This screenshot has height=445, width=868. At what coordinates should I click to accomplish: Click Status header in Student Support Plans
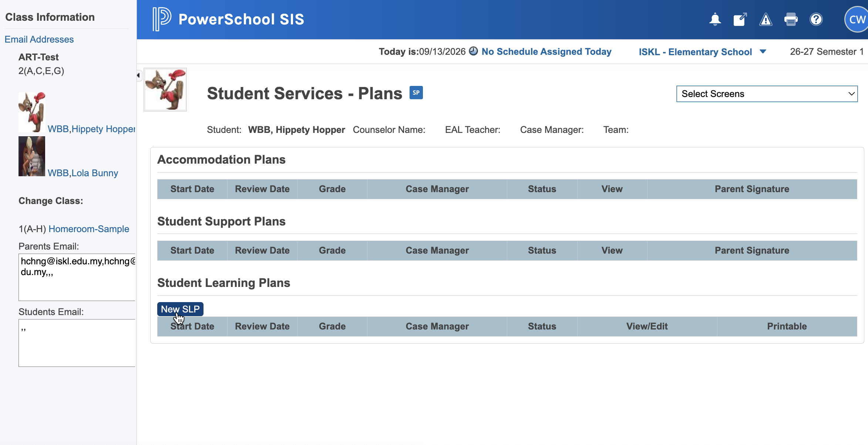pos(542,251)
